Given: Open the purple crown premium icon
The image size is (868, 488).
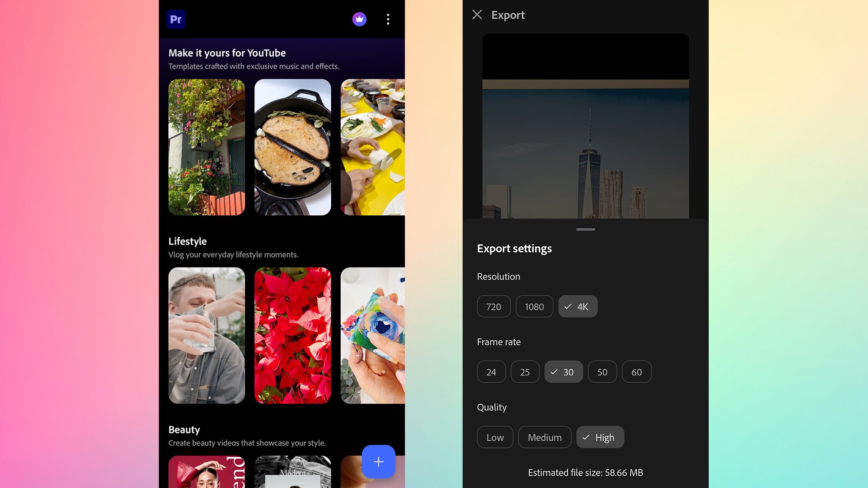Looking at the screenshot, I should tap(359, 19).
